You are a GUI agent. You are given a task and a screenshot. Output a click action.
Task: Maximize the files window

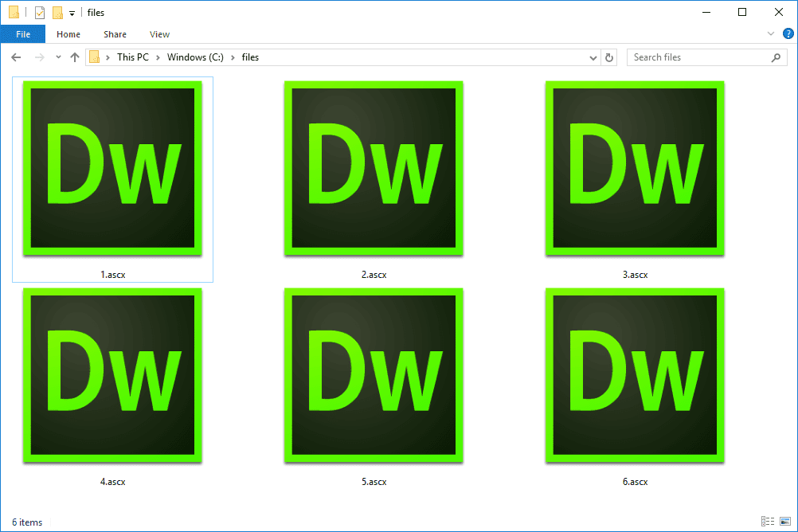pyautogui.click(x=742, y=12)
